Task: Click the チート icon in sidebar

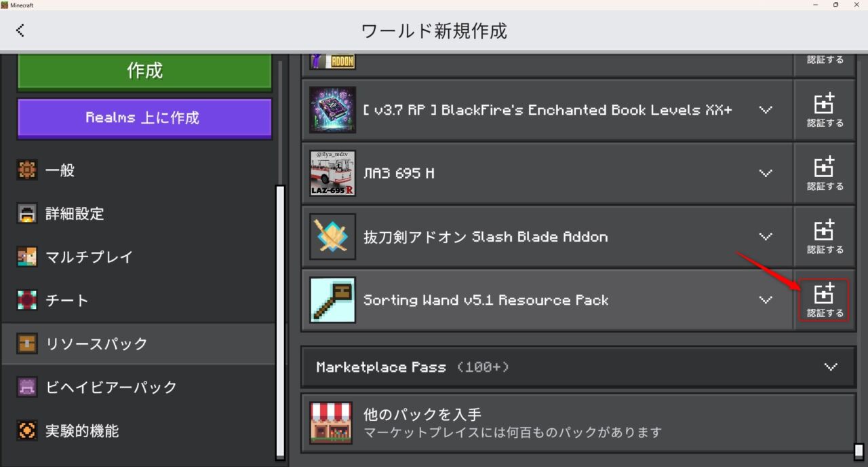Action: (x=27, y=301)
